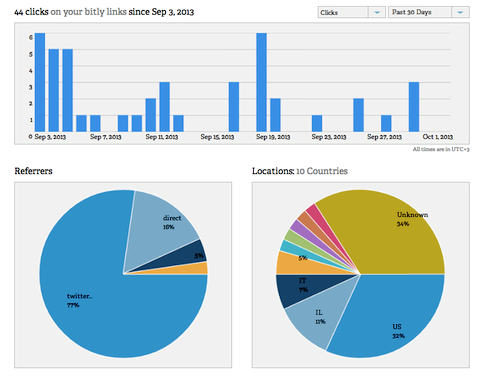
Task: Open the Clicks metric dropdown
Action: tap(351, 12)
